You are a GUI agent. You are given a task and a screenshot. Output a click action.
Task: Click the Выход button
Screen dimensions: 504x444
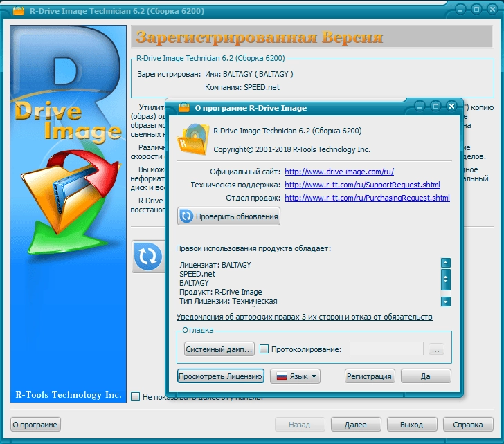412,425
